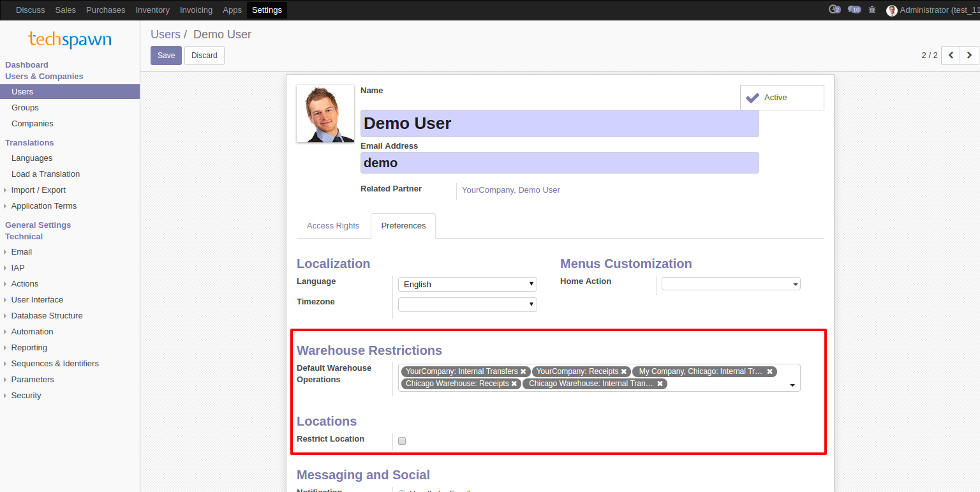Viewport: 980px width, 492px height.
Task: Open the YourCompany, Demo User partner link
Action: click(510, 190)
